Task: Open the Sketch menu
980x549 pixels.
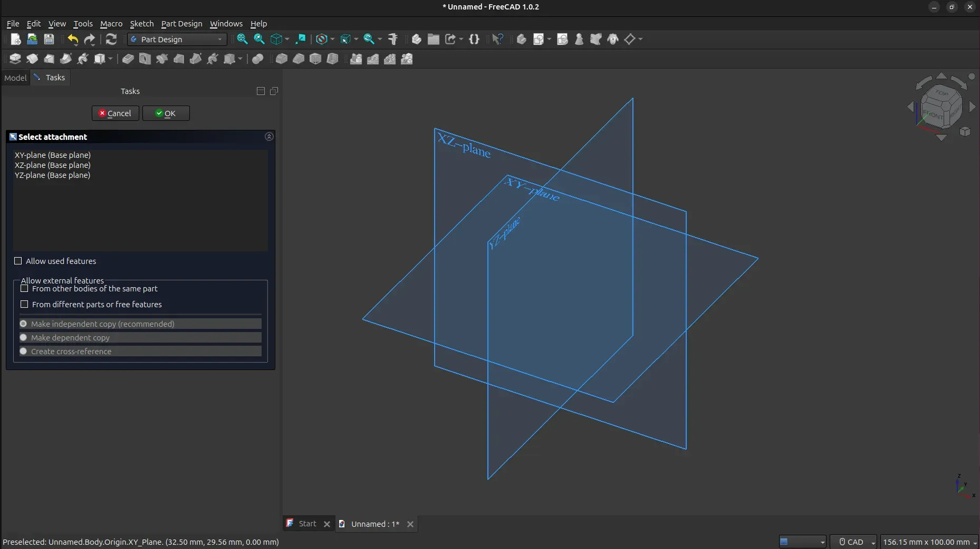Action: [141, 24]
